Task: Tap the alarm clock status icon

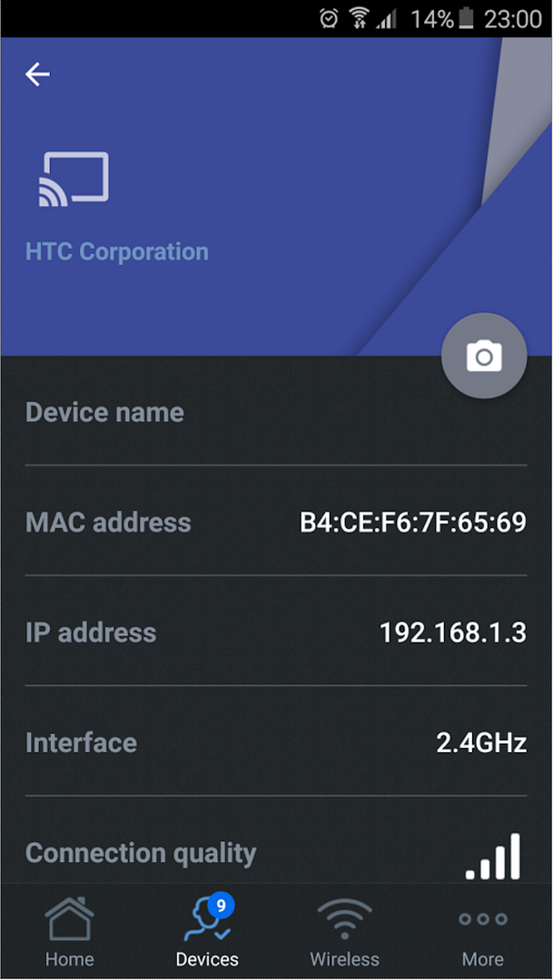Action: pyautogui.click(x=330, y=18)
